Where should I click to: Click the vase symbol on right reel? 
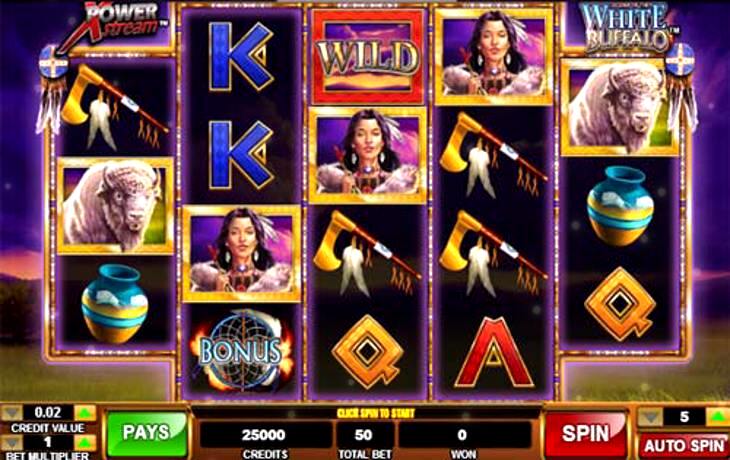pyautogui.click(x=620, y=205)
